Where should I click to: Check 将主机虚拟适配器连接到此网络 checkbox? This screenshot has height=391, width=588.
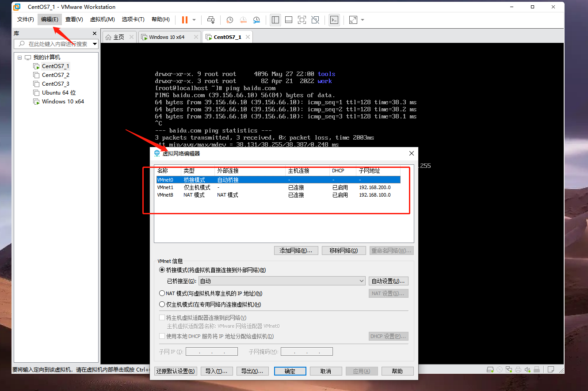(162, 318)
